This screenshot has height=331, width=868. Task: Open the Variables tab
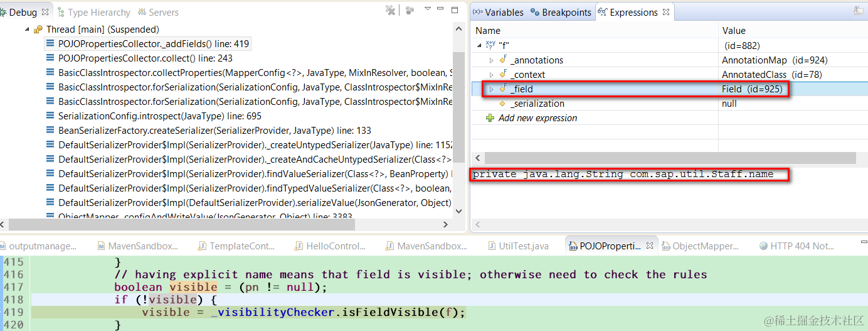pyautogui.click(x=498, y=13)
